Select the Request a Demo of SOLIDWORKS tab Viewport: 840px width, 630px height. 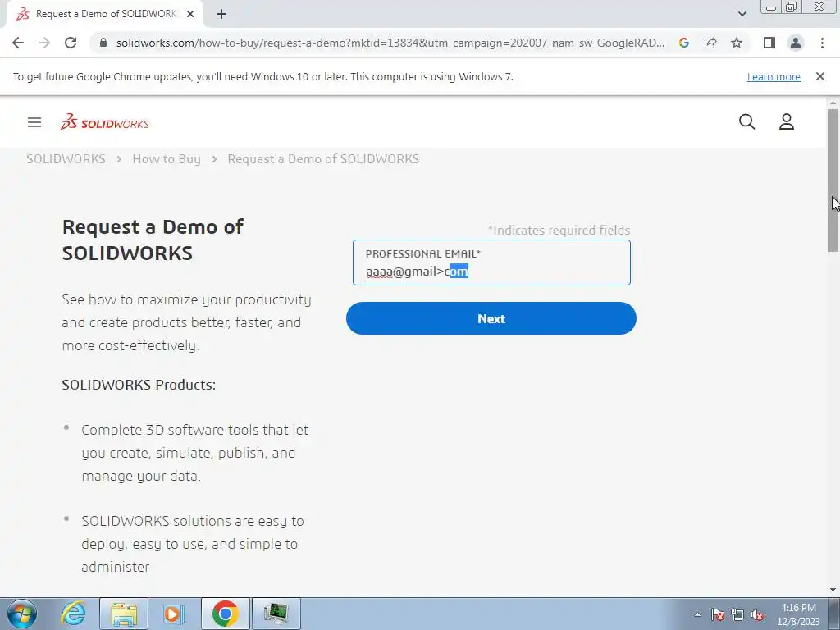point(104,14)
